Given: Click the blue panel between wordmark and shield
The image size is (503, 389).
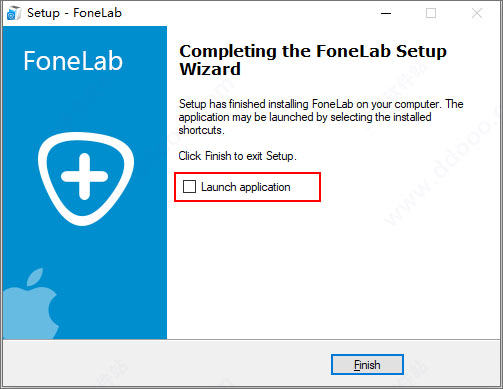Looking at the screenshot, I should (x=85, y=102).
